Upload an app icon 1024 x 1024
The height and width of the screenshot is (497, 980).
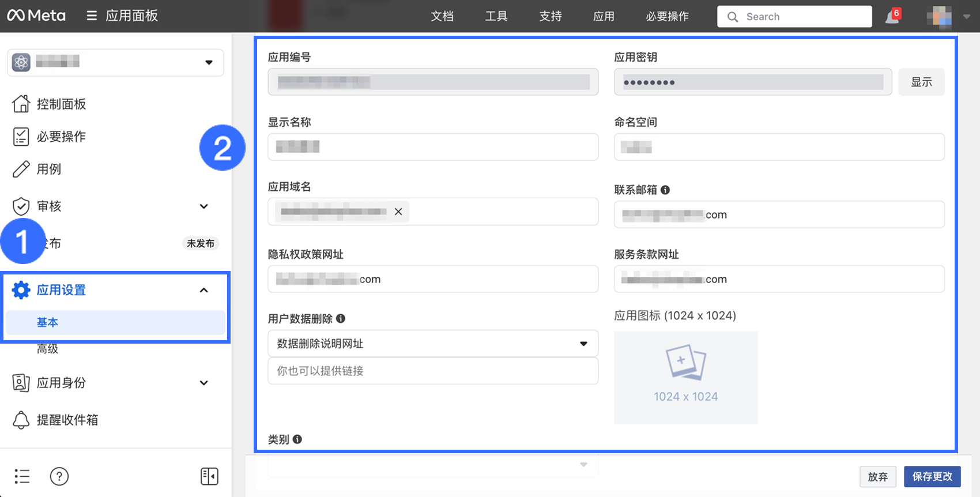[x=686, y=378]
